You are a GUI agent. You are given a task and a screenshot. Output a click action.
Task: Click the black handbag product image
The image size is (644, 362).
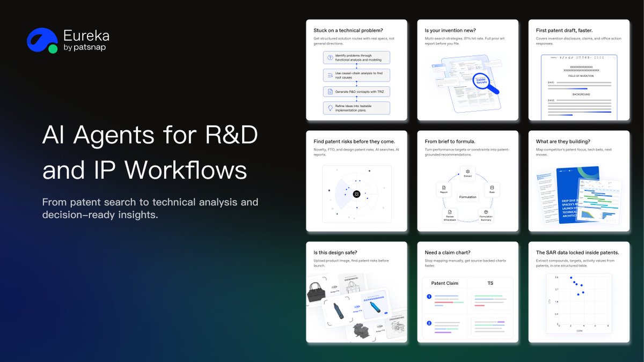click(x=317, y=292)
